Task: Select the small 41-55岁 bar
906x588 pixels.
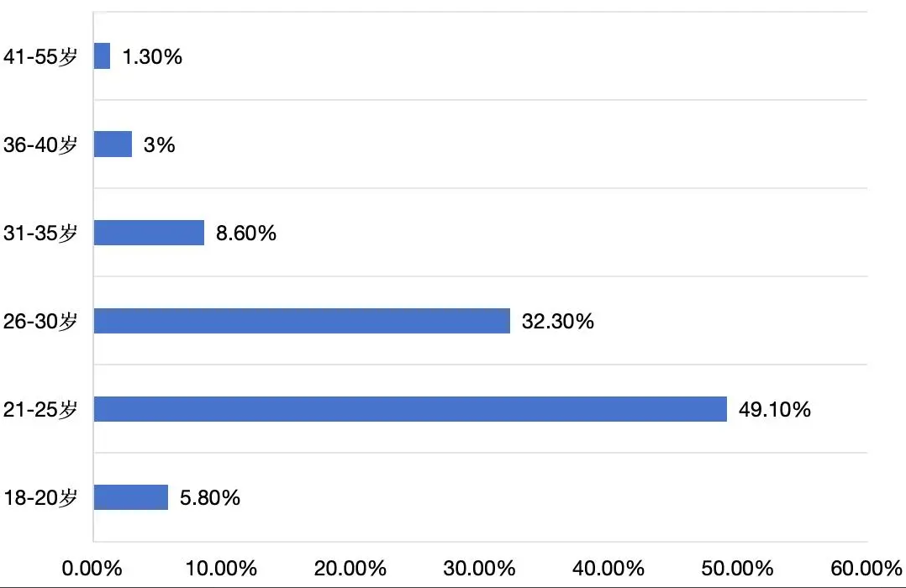Action: 102,56
